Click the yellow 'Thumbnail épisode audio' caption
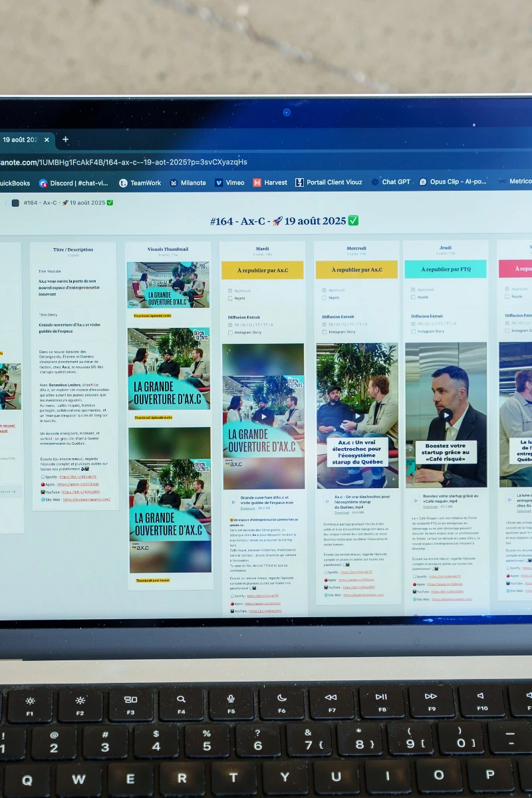 [154, 418]
